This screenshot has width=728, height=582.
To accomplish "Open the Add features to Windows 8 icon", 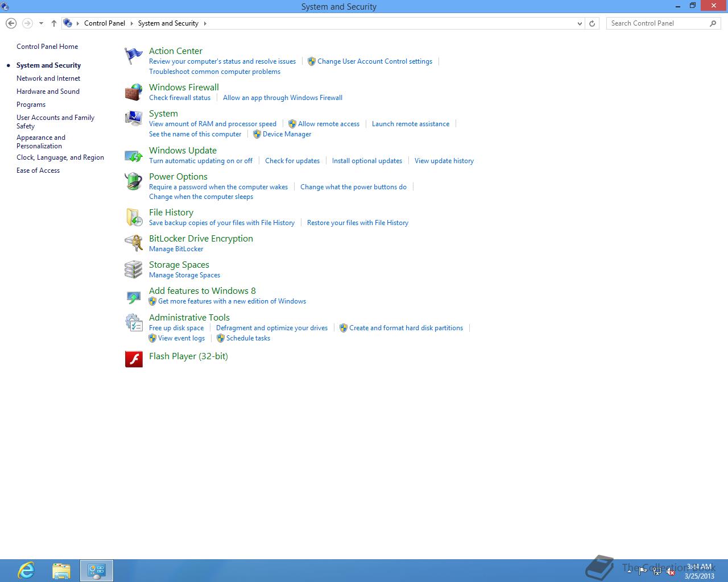I will (134, 296).
